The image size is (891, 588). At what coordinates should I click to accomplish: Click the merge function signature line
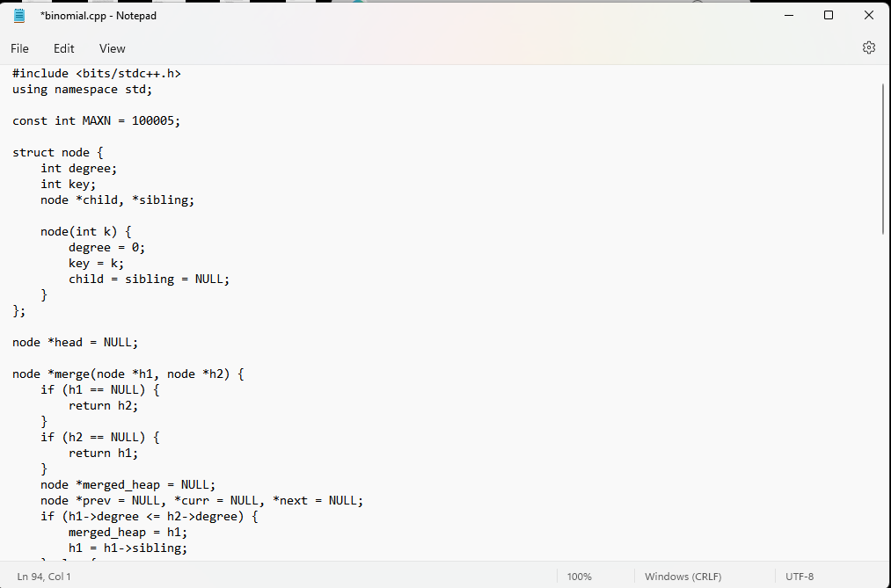127,374
